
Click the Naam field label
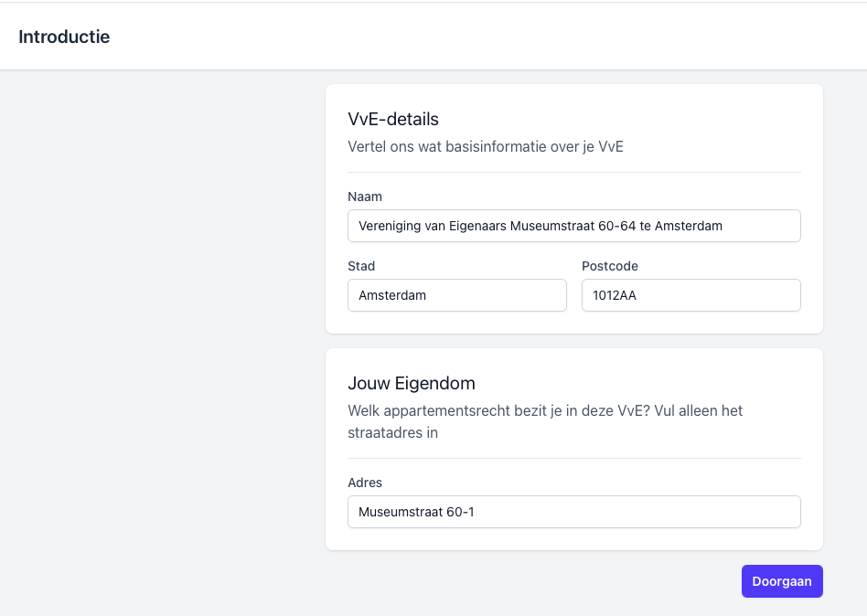click(x=365, y=196)
